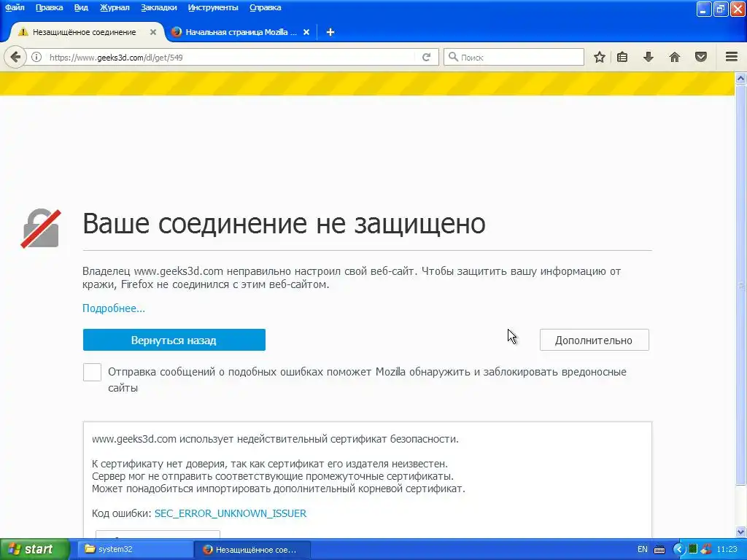Click the crossed-out padlock icon
Viewport: 747px width, 560px height.
pos(41,228)
